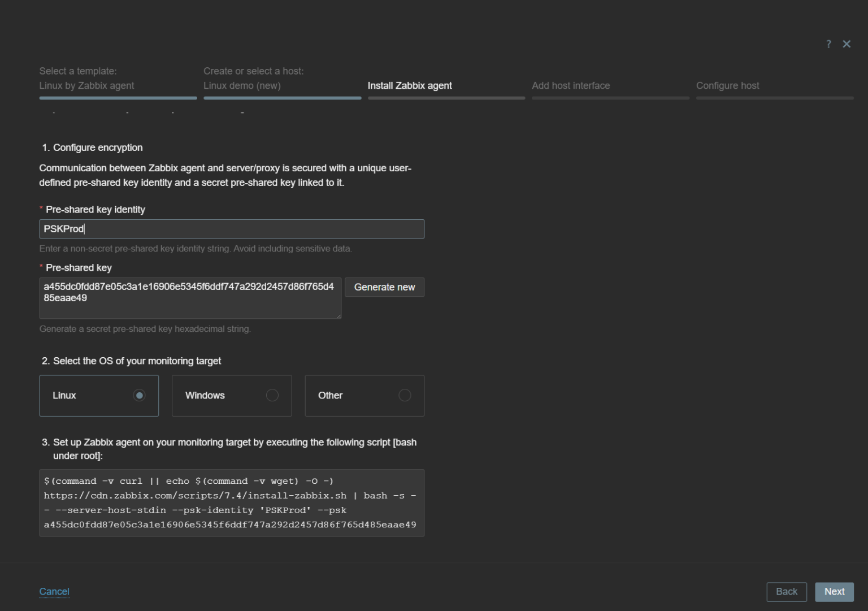Focus the Pre-shared key identity field
The image size is (868, 611).
[x=232, y=229]
